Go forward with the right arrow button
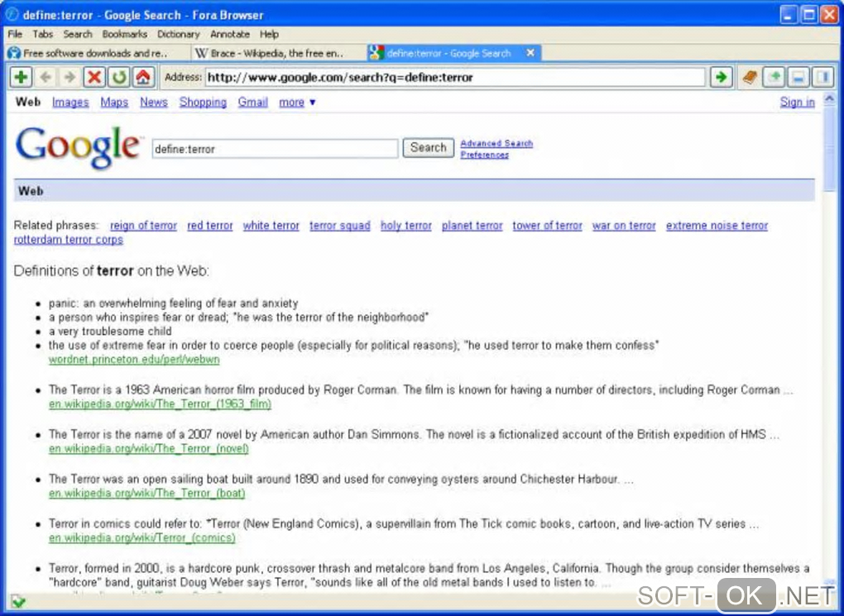 click(x=70, y=78)
